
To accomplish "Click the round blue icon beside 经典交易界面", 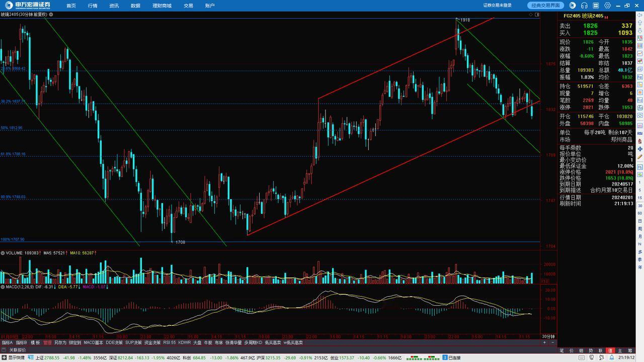I will [x=573, y=6].
